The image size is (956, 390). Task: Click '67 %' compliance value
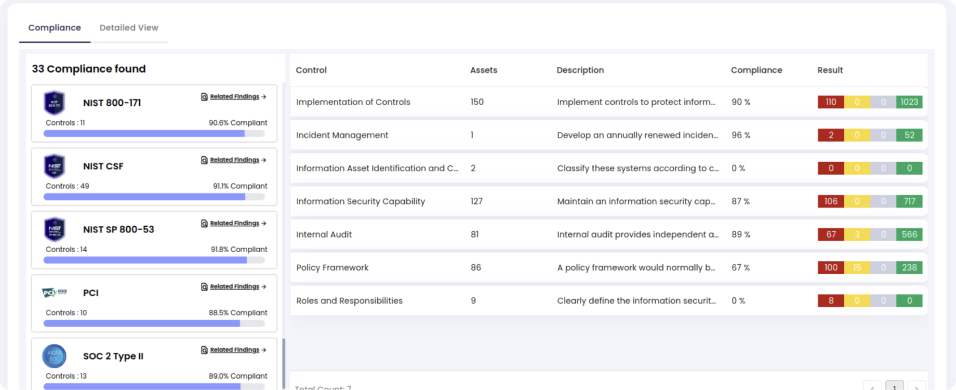pos(741,268)
